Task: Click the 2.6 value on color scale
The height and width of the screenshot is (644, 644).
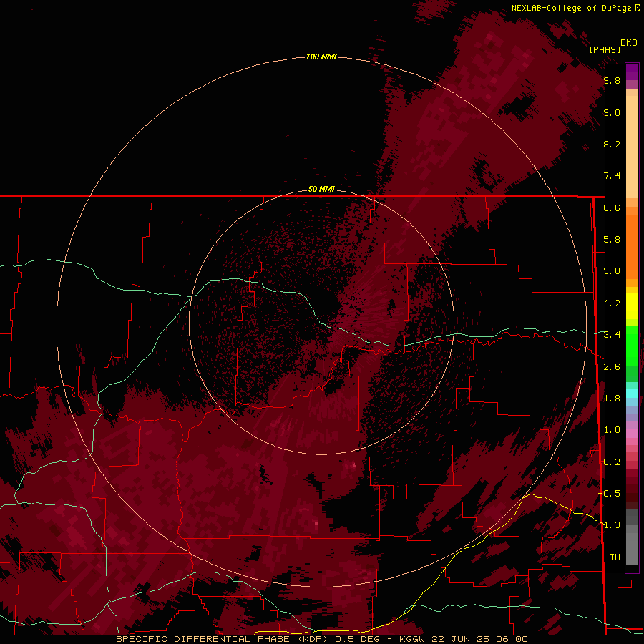Action: tap(612, 367)
